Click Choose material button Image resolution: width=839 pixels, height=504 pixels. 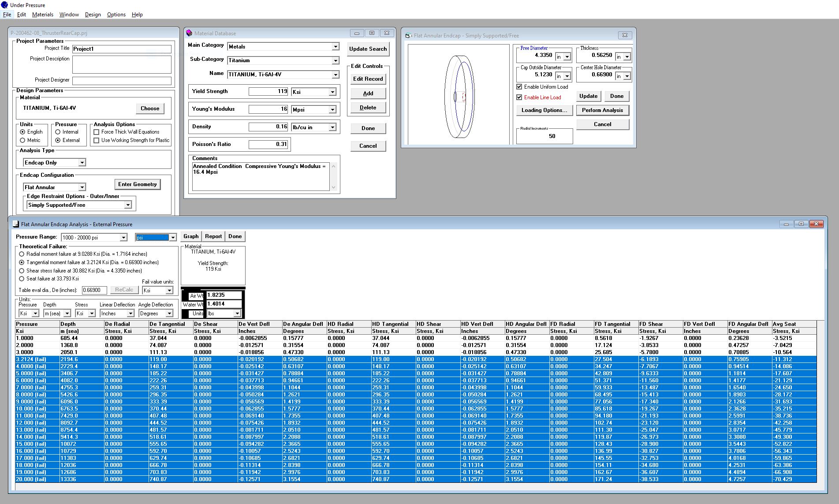pyautogui.click(x=150, y=108)
